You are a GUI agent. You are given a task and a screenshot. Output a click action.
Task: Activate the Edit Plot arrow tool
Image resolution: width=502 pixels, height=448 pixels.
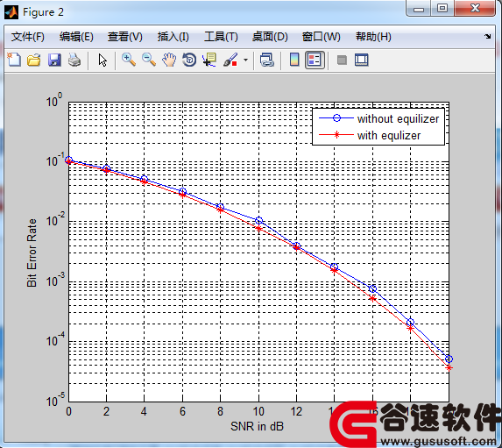[103, 60]
